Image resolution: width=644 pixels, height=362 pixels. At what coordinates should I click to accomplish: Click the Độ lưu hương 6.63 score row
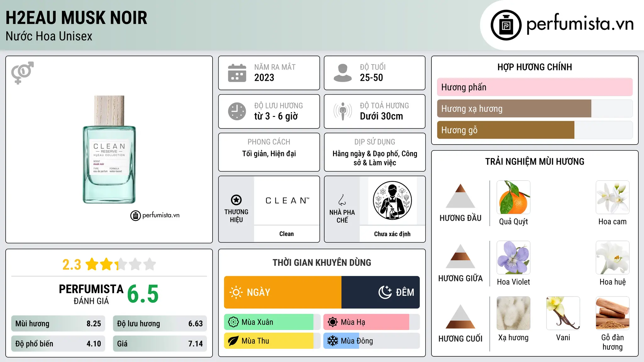[160, 324]
